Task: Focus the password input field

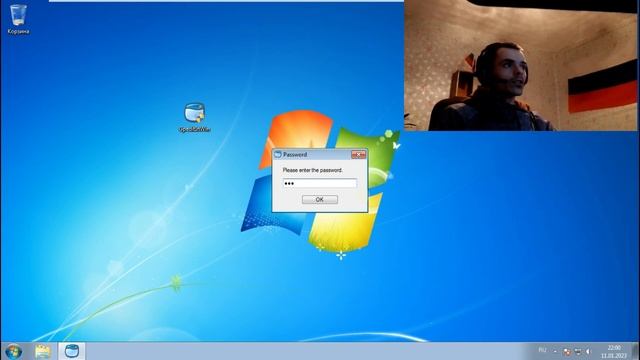Action: click(320, 183)
